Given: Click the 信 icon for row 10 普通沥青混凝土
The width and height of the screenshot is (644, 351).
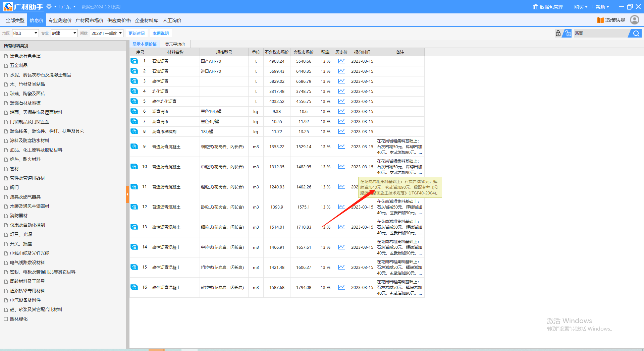Looking at the screenshot, I should pyautogui.click(x=134, y=167).
